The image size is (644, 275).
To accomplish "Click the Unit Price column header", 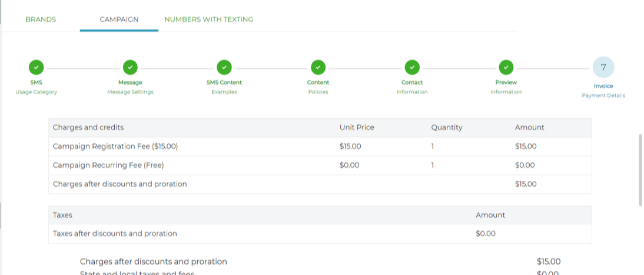I will [357, 127].
